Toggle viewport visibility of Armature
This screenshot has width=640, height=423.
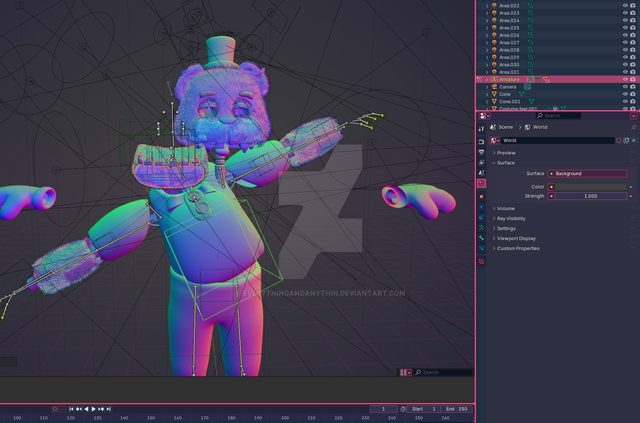click(x=625, y=79)
